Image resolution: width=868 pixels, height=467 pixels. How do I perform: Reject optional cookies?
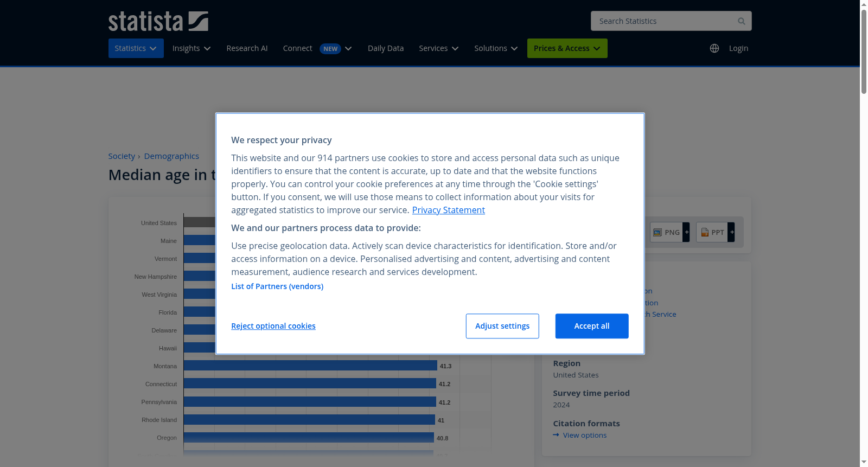click(x=273, y=326)
